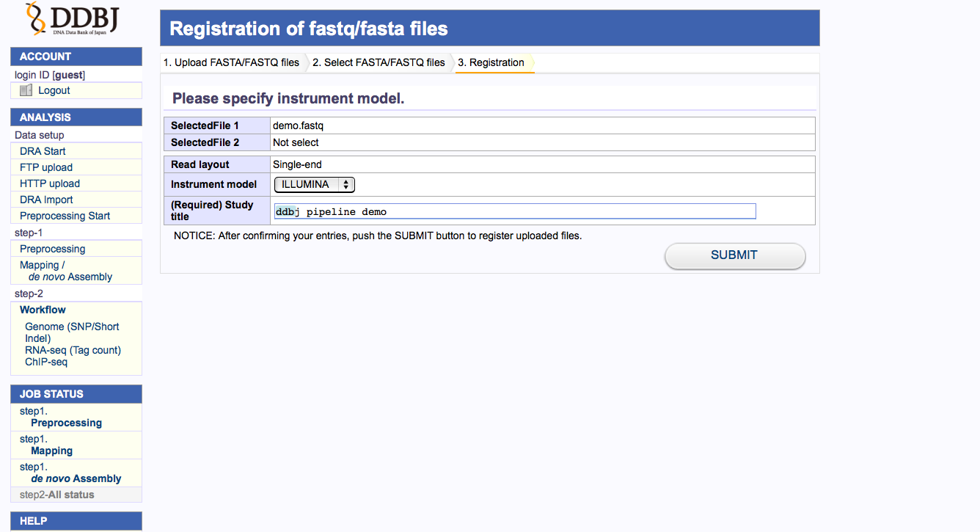
Task: Select RNA-seq (Tag count) workflow
Action: coord(73,350)
